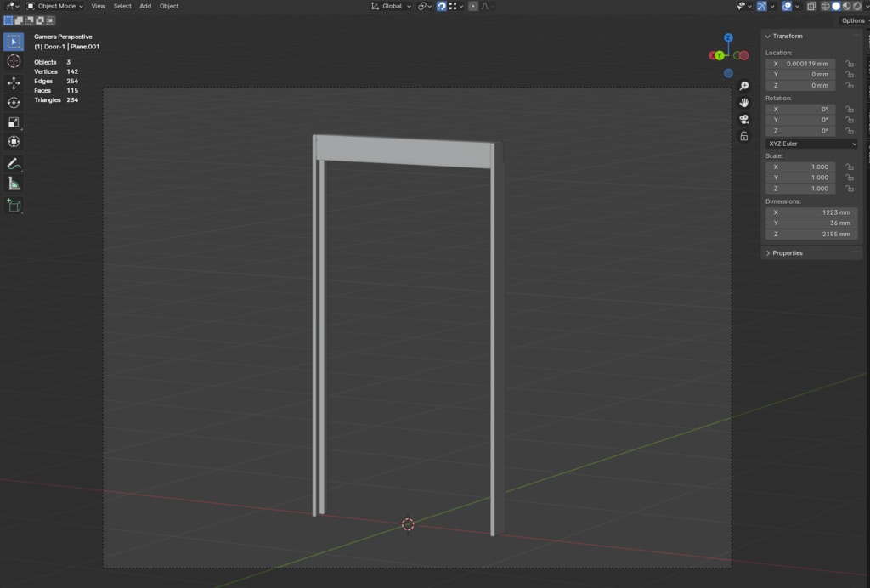Choose the Subtract Selection mode icon

pyautogui.click(x=30, y=20)
